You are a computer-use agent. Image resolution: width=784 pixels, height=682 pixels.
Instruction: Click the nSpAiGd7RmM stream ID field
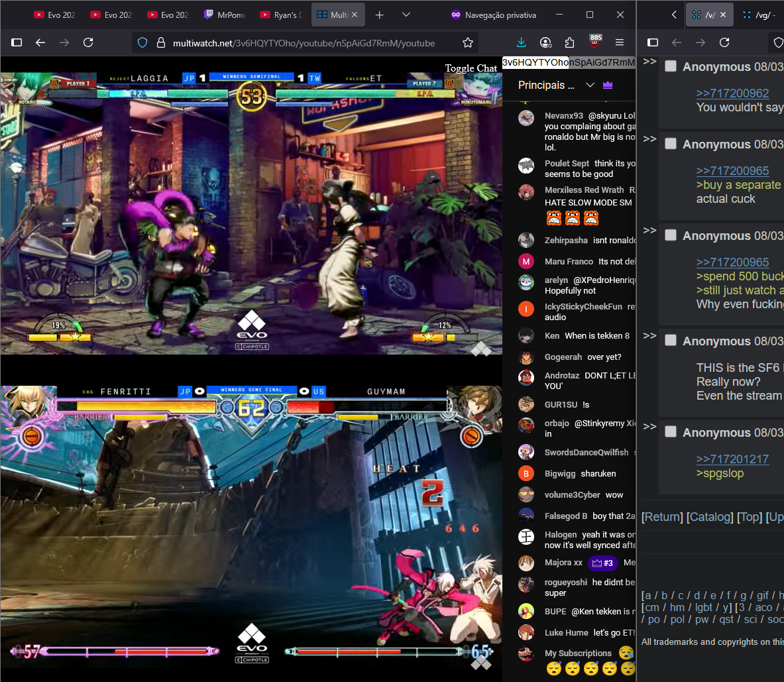[x=602, y=62]
